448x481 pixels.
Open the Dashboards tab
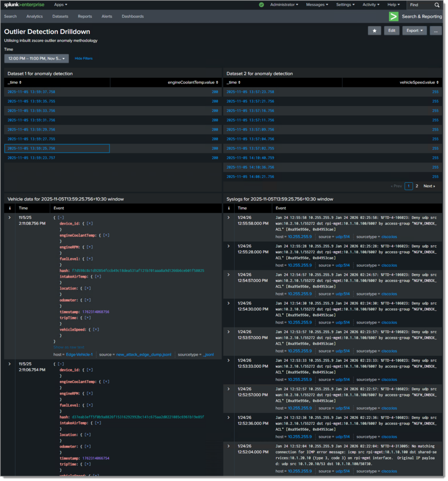pyautogui.click(x=133, y=16)
